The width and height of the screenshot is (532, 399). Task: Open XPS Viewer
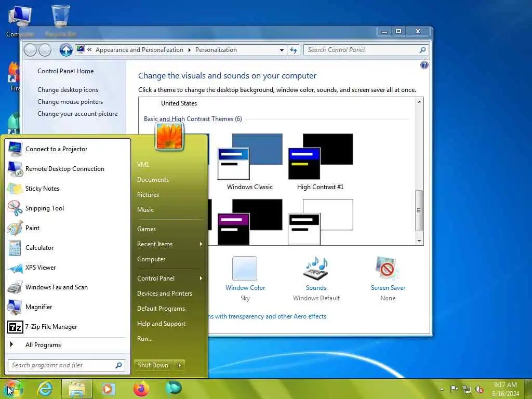point(67,268)
